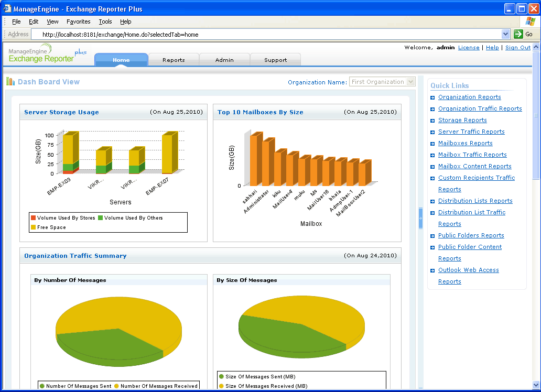Screen dimensions: 541x392
Task: Click arrow icon beside Public Folder Content
Action: [432, 247]
